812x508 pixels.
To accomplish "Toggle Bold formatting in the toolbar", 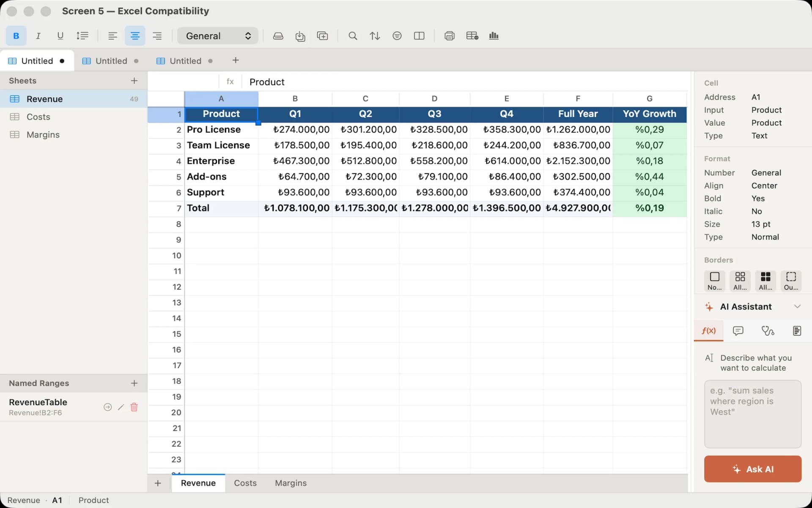I will tap(16, 36).
